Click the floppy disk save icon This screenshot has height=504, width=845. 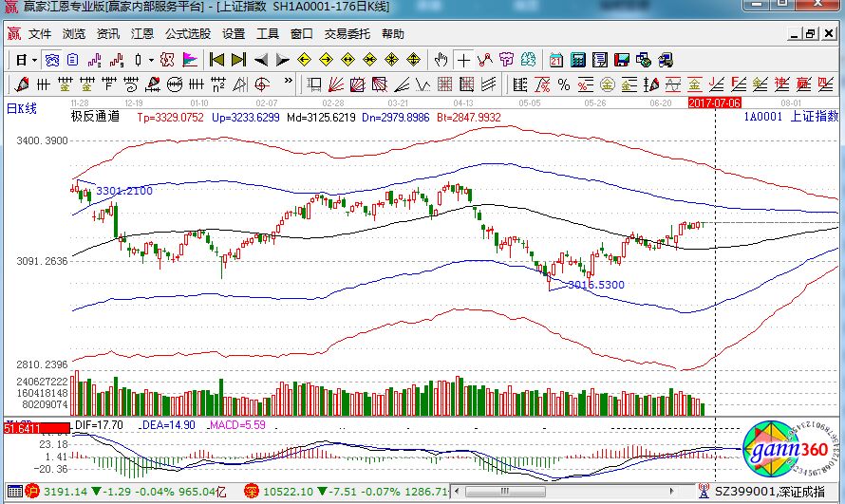(x=621, y=60)
